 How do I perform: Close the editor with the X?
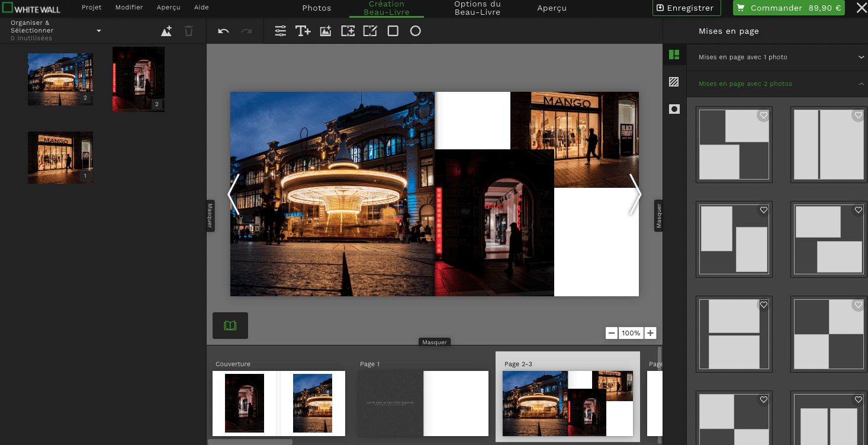(x=861, y=8)
